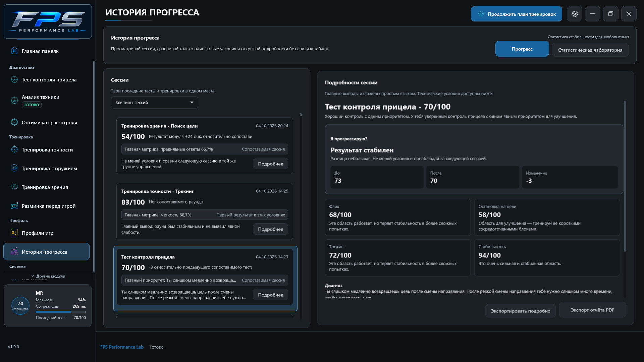644x362 pixels.
Task: Click the session details panel scrollbar
Action: (x=625, y=176)
